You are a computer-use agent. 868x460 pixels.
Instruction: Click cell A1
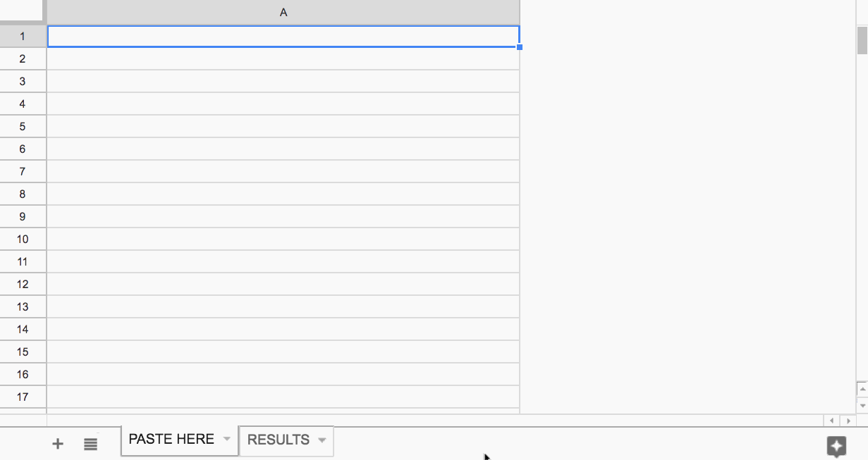pos(283,37)
